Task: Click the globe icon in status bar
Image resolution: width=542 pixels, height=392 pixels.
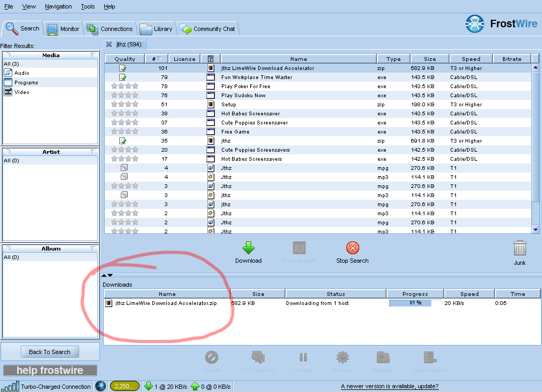Action: (x=100, y=386)
